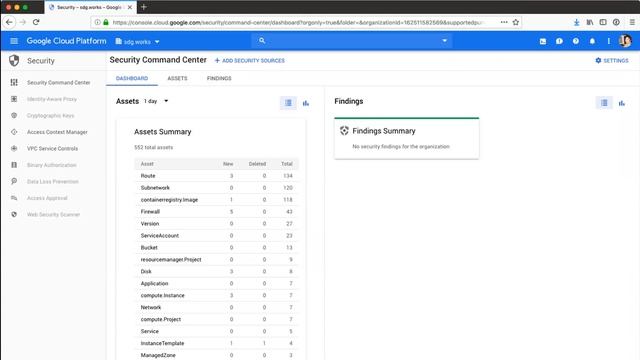Open the sdg.works project selector
640x360 pixels.
(x=138, y=42)
